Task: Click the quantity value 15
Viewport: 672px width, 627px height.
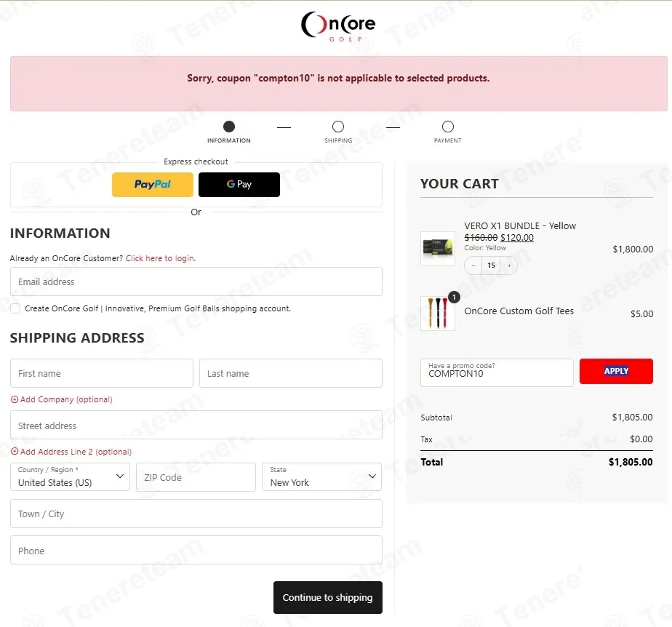Action: click(491, 265)
